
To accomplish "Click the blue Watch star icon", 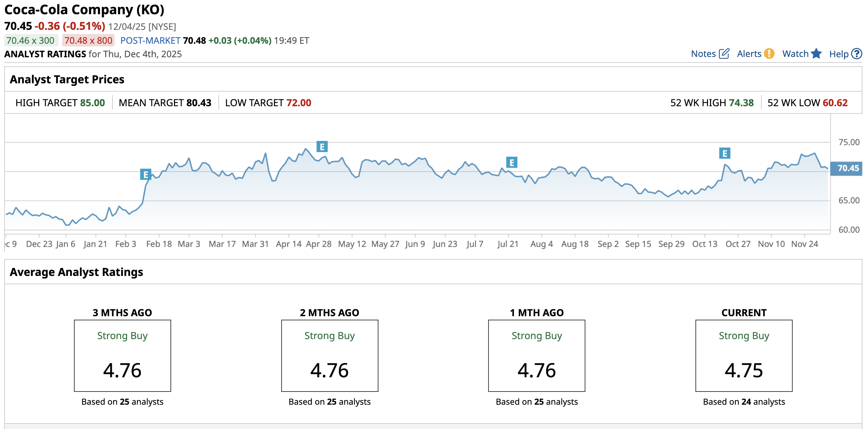I will coord(816,53).
